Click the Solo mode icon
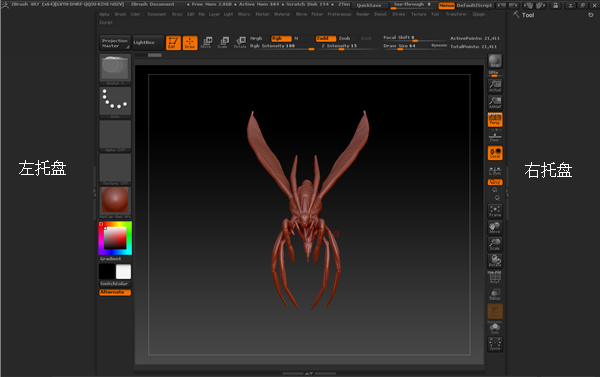This screenshot has width=600, height=377. point(495,328)
